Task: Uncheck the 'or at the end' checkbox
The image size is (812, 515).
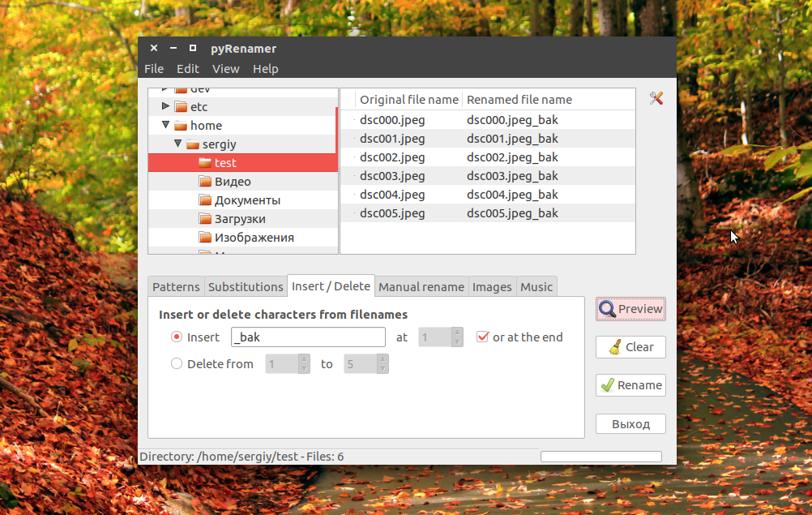Action: coord(483,337)
